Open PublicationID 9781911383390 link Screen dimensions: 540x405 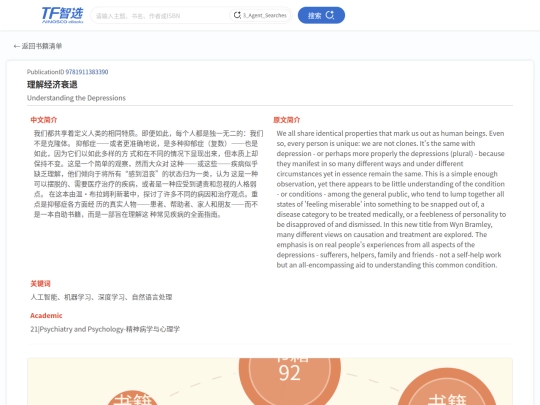(x=87, y=72)
